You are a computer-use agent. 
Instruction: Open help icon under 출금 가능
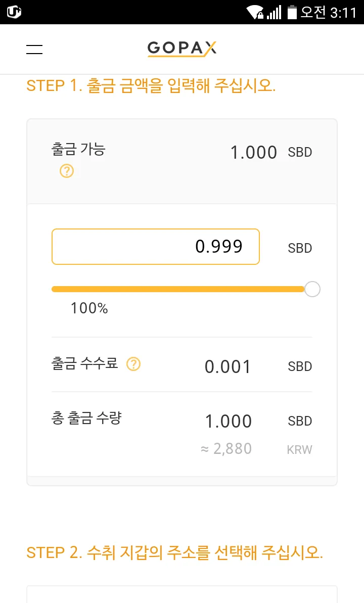67,171
